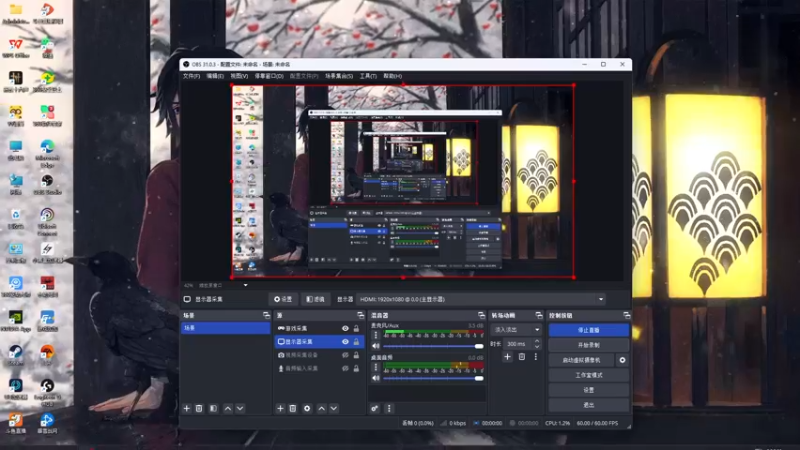The height and width of the screenshot is (450, 800).
Task: Open transition properties three-dot menu
Action: (535, 357)
